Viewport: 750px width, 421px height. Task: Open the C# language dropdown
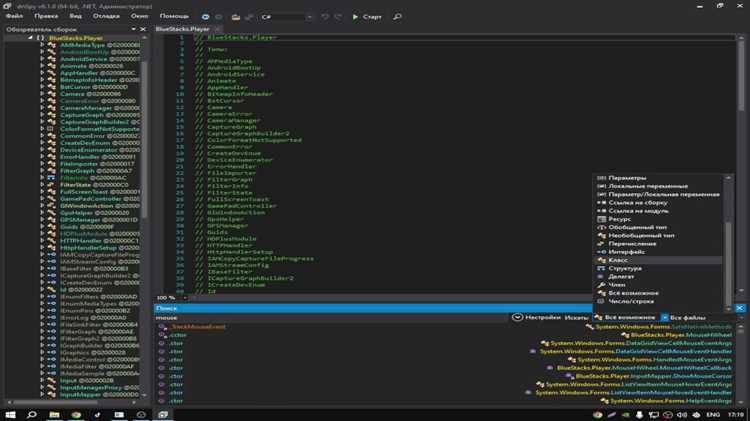(x=287, y=17)
